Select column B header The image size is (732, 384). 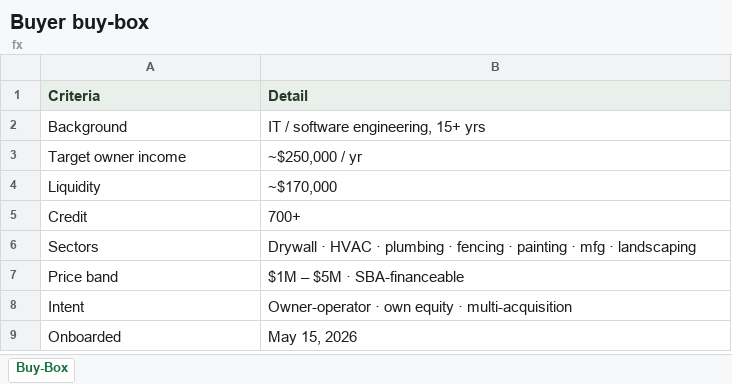495,67
